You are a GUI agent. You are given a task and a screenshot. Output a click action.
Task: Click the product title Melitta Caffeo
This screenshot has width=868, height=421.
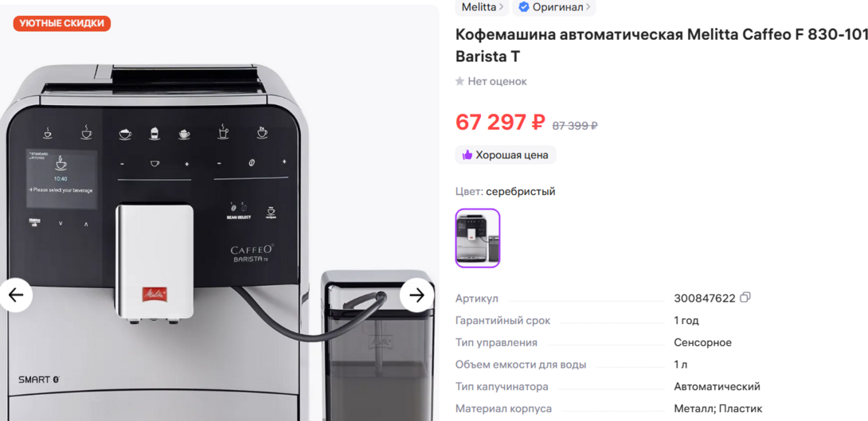(661, 45)
